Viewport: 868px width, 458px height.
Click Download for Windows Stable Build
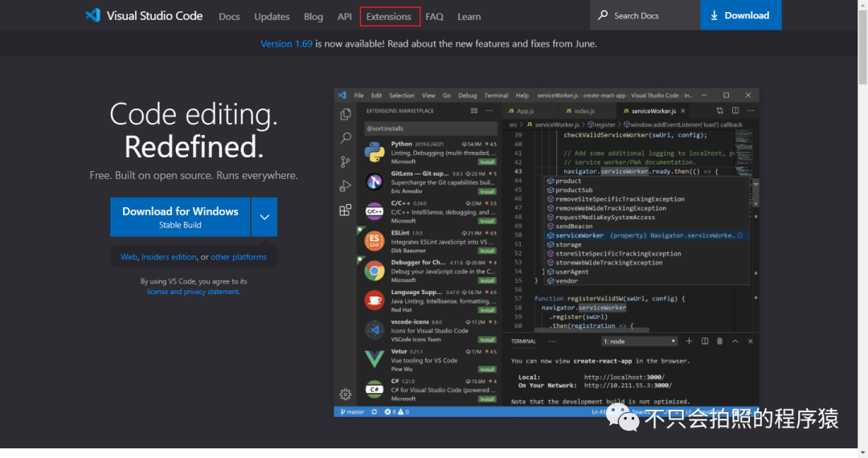pyautogui.click(x=180, y=217)
